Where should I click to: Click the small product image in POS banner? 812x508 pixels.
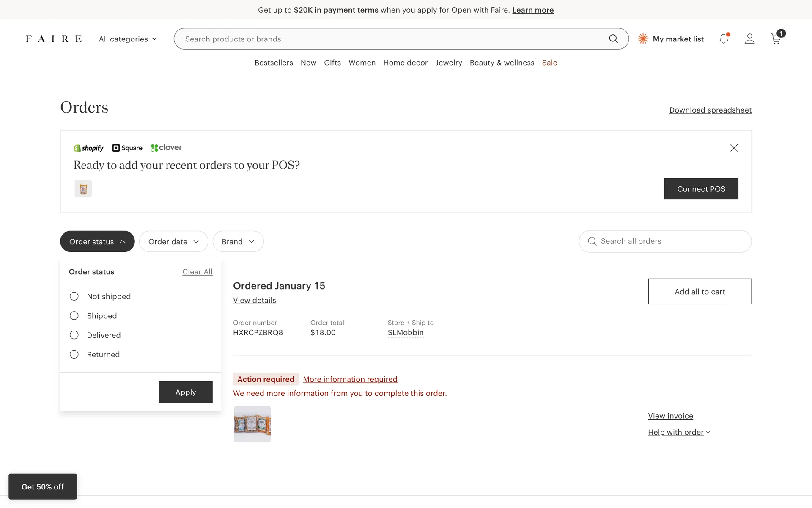(x=83, y=189)
